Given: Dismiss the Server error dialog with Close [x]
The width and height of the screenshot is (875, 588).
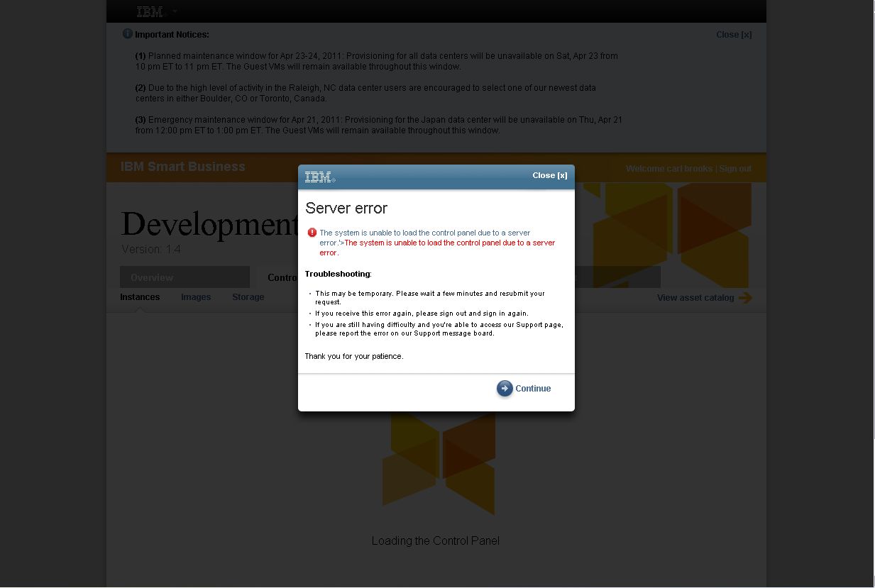Looking at the screenshot, I should 550,175.
